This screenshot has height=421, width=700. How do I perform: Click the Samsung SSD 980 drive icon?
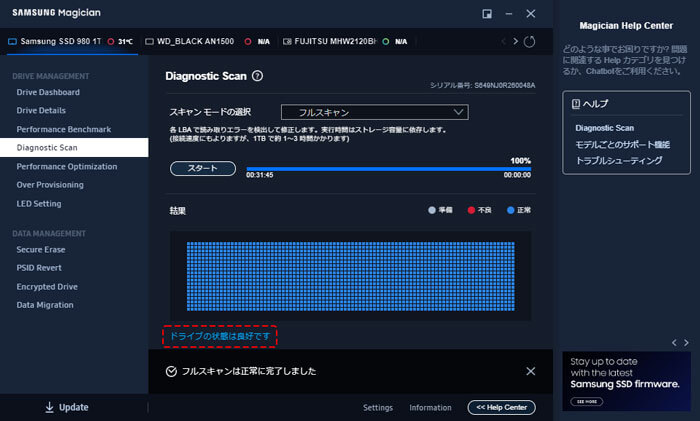tap(12, 42)
